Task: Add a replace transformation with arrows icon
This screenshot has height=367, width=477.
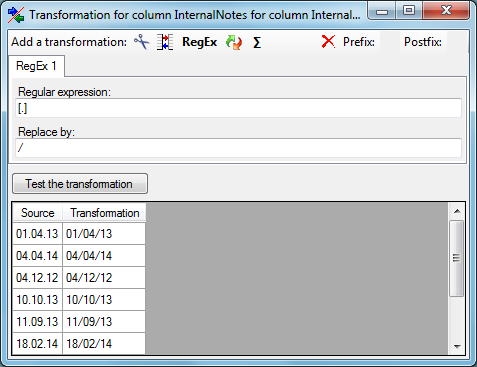Action: [234, 42]
